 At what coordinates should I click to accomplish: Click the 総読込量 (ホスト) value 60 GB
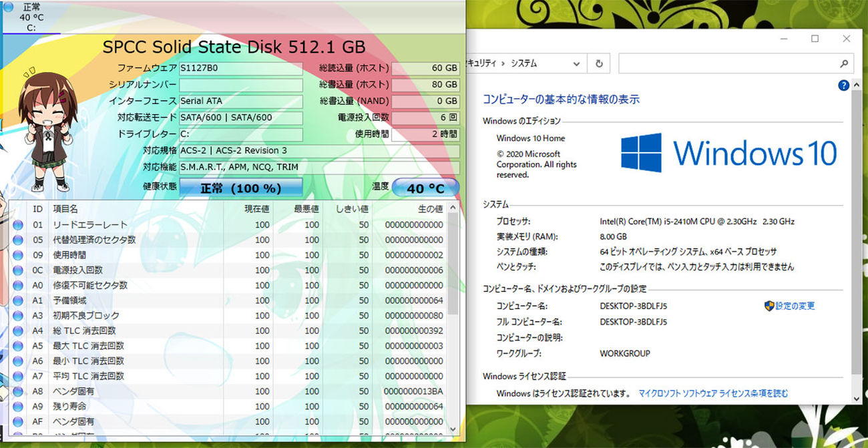pos(426,68)
